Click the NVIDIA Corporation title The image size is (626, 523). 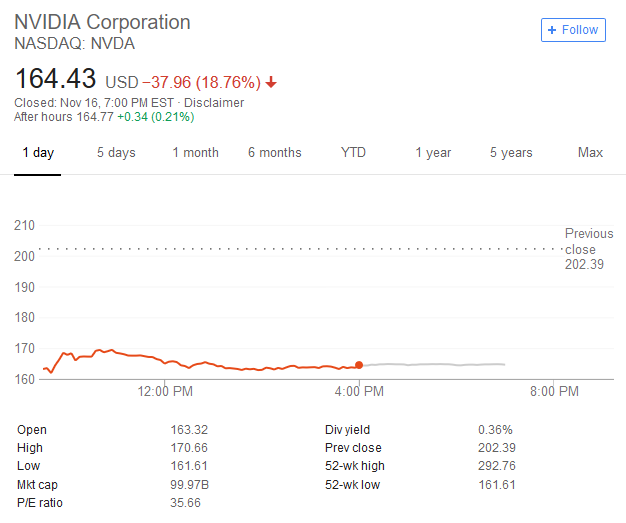tap(102, 22)
